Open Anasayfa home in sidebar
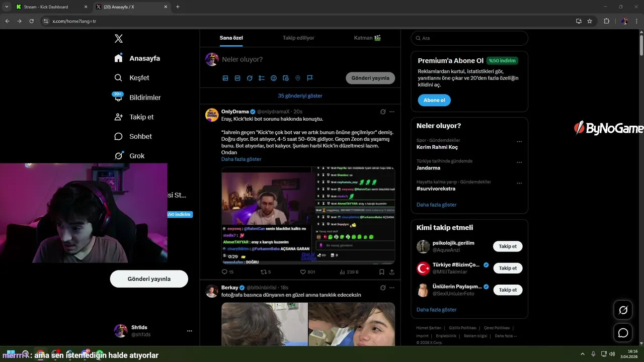 (137, 58)
